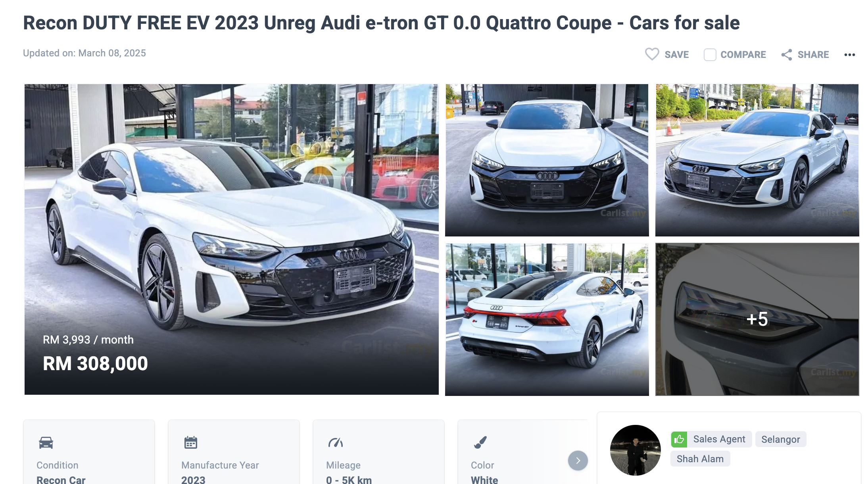868x484 pixels.
Task: View the front three-quarter street thumbnail
Action: point(757,160)
